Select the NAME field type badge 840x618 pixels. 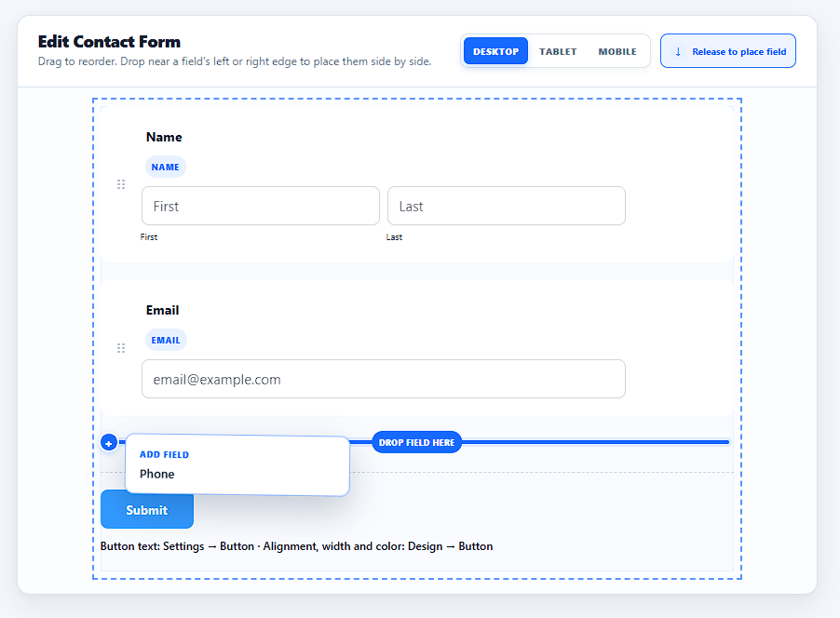click(166, 167)
